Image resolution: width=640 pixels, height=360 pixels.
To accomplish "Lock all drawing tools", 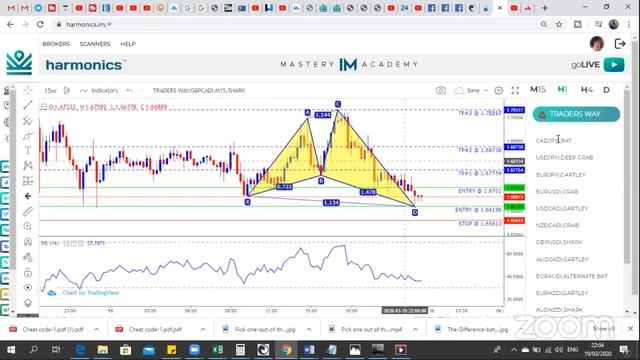I will click(28, 272).
